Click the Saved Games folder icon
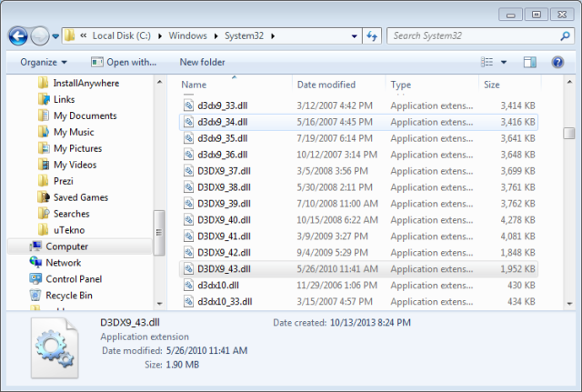 [44, 197]
